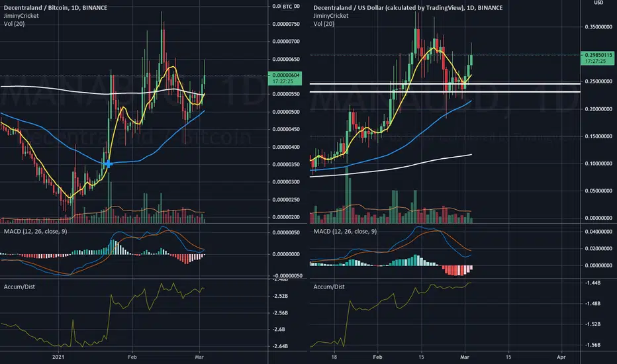Screen dimensions: 617x364
Task: Click the BTC currency badge on price axis
Action: tap(287, 7)
